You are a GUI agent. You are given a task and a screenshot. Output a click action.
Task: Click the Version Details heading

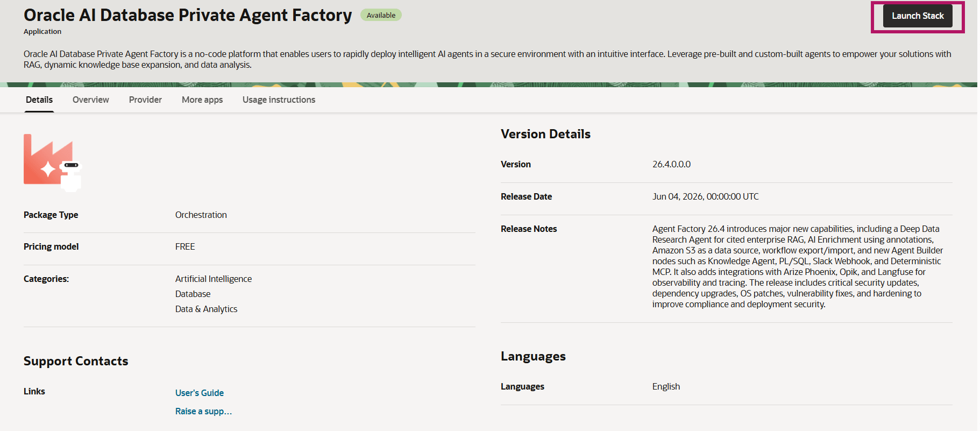(545, 134)
